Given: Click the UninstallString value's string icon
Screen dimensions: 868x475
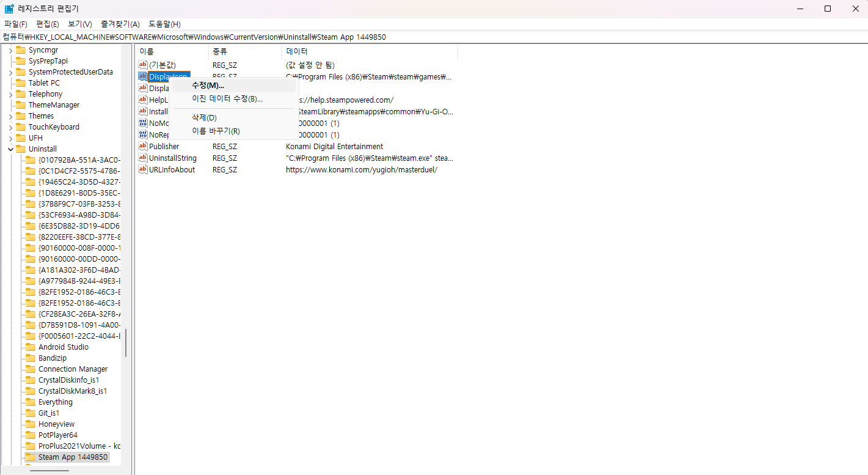Looking at the screenshot, I should [x=143, y=158].
